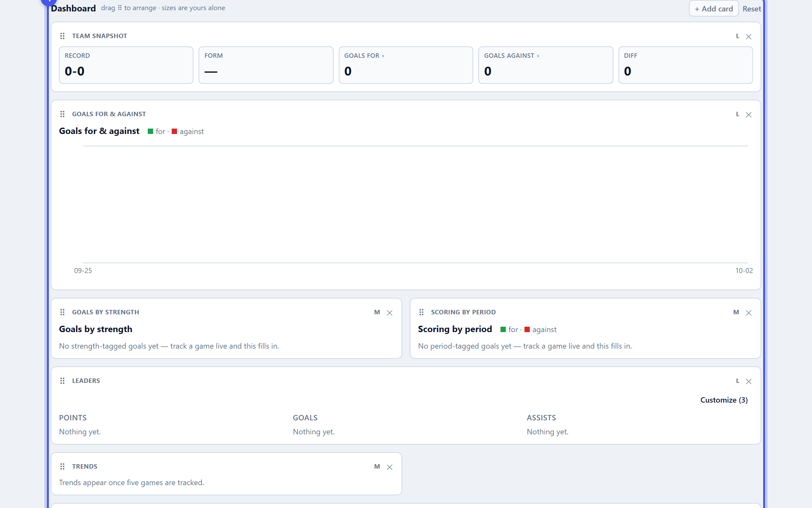Click the green 'for' legend swatch in Goals for & against
Screen dimensions: 812x508
[x=151, y=131]
